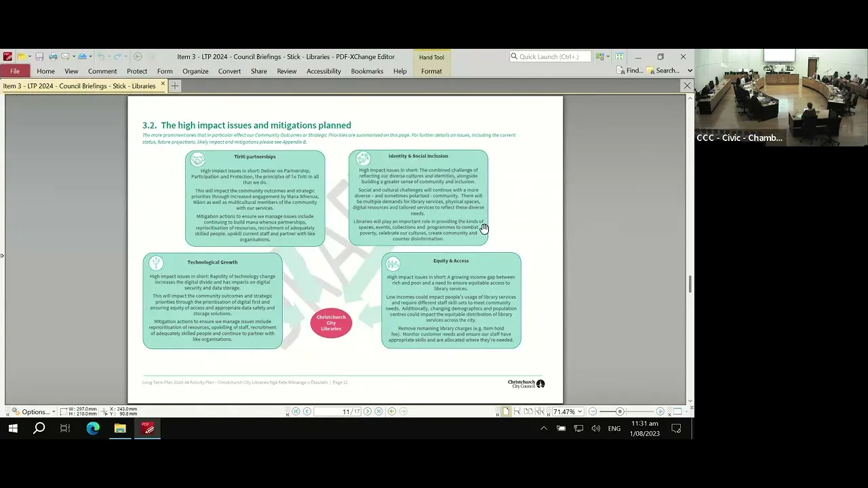The height and width of the screenshot is (488, 868).
Task: Go to the previous view arrow in title bar
Action: coord(138,57)
